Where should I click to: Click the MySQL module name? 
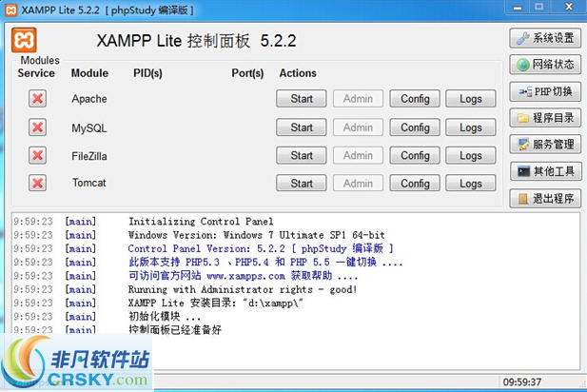point(89,128)
